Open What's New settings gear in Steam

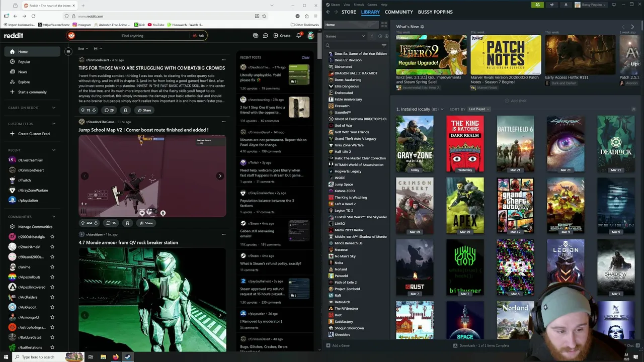422,27
